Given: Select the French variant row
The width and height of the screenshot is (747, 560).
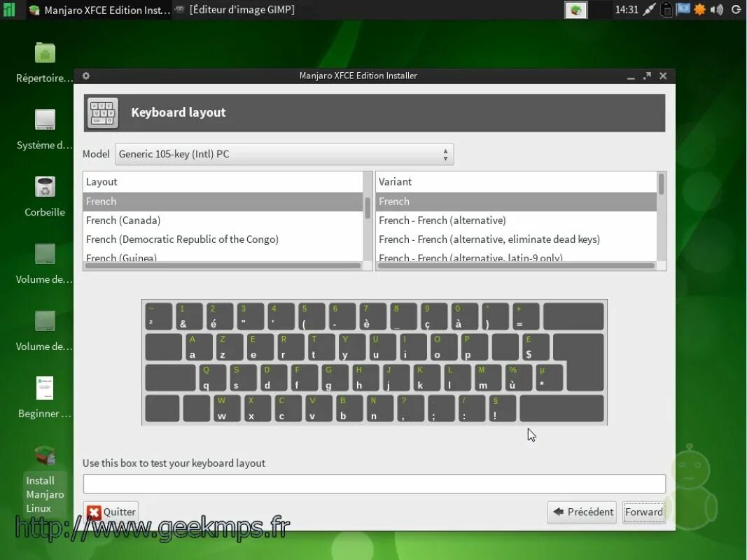Looking at the screenshot, I should pos(516,202).
